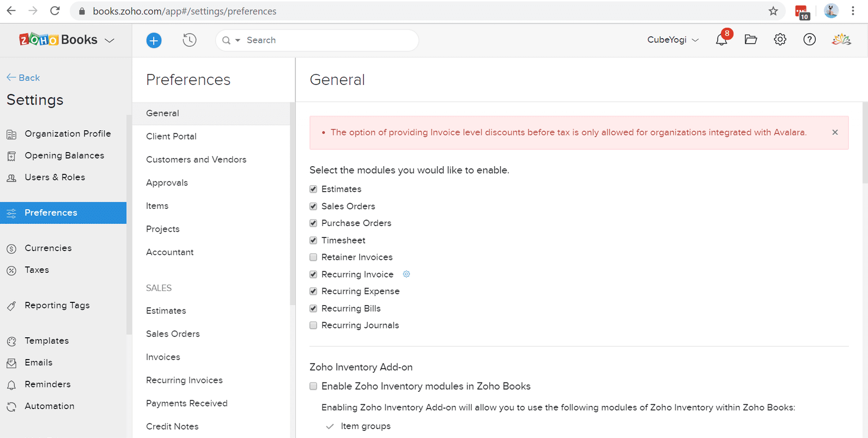868x438 pixels.
Task: Open the notifications bell icon
Action: coord(721,39)
